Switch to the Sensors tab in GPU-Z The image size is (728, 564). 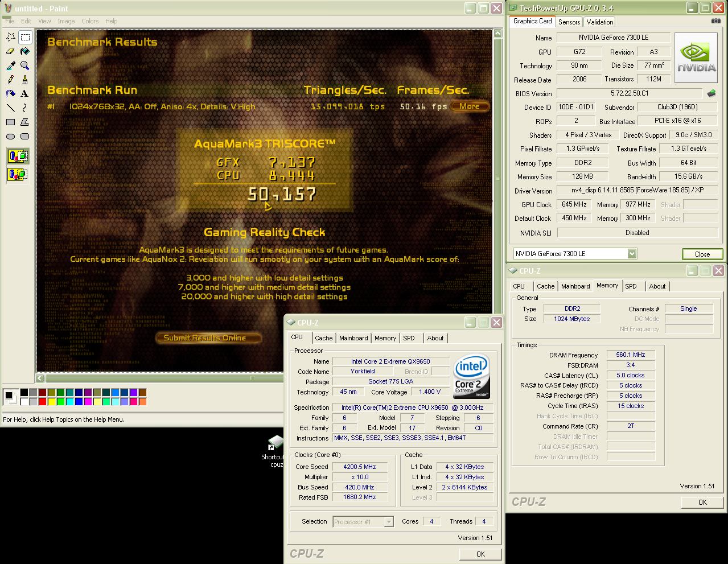[x=569, y=22]
